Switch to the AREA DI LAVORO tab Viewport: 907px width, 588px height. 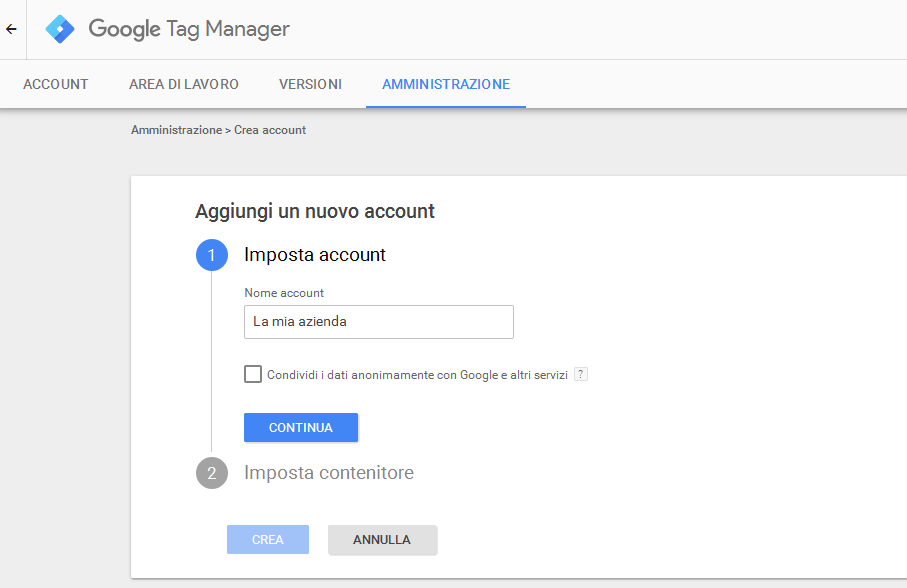point(184,84)
